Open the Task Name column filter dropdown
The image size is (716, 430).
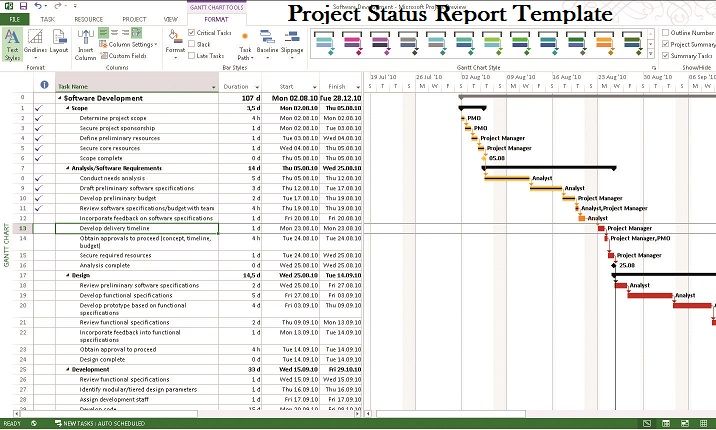pos(213,87)
